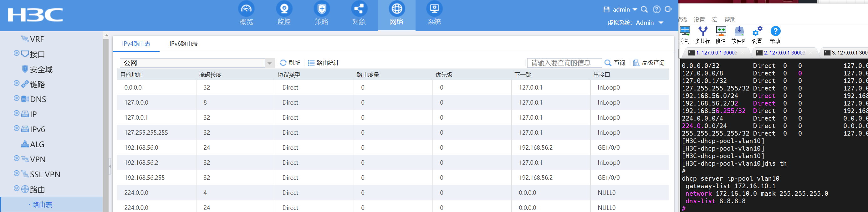
Task: Switch to the IPv4路由表 tab
Action: 136,44
